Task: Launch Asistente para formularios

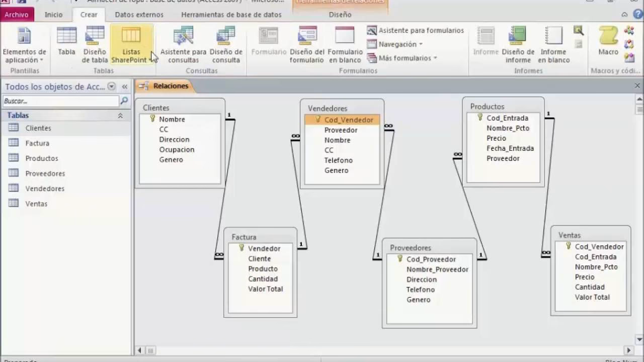Action: 416,31
